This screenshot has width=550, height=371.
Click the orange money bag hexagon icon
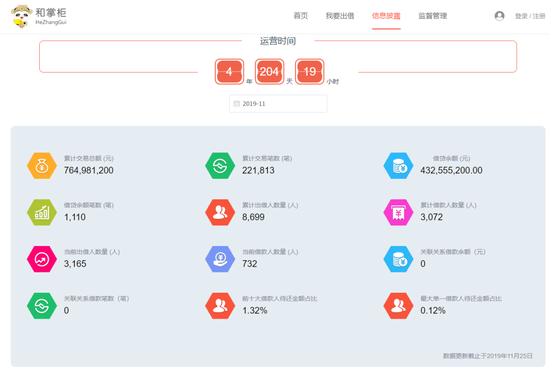pyautogui.click(x=42, y=166)
